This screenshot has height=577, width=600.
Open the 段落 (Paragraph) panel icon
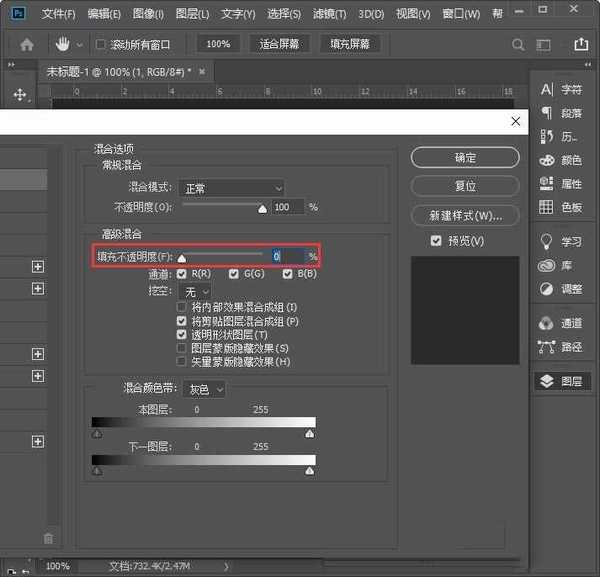[x=547, y=112]
